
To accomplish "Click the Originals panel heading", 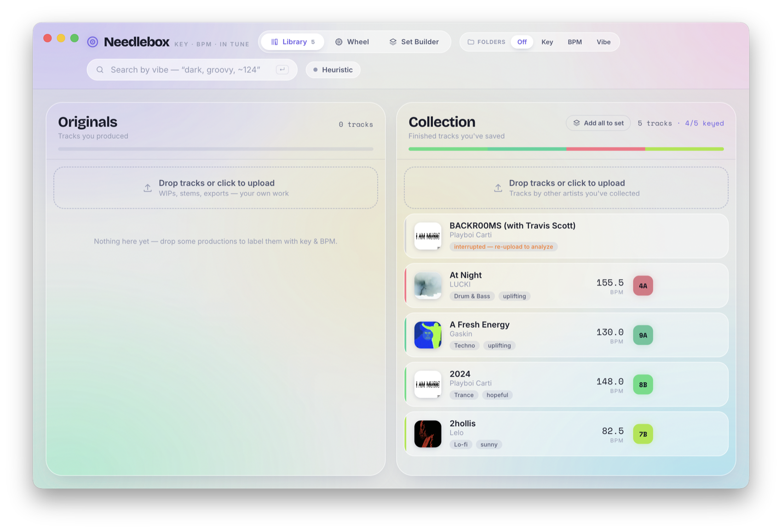I will coord(87,122).
